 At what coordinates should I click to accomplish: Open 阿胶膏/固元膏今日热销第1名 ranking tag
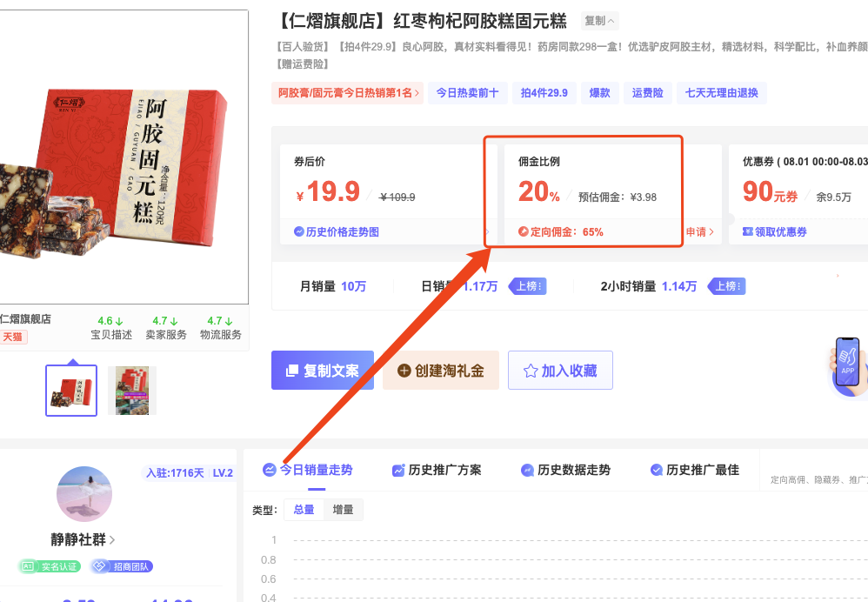click(x=348, y=93)
